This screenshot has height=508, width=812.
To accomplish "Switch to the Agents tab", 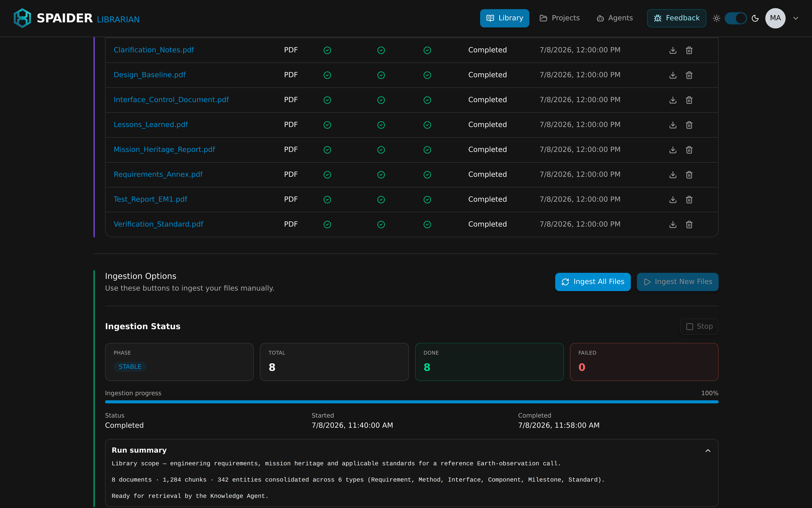I will (x=615, y=18).
